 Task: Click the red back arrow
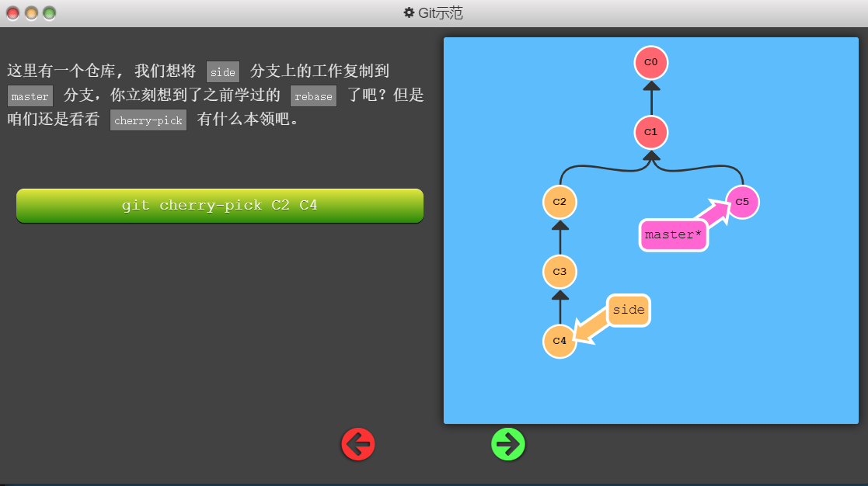[x=358, y=444]
